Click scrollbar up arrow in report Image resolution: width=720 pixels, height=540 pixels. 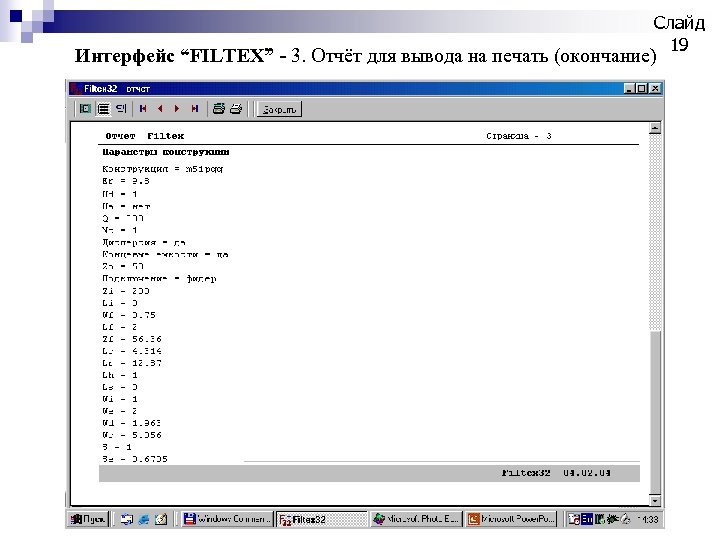point(655,128)
